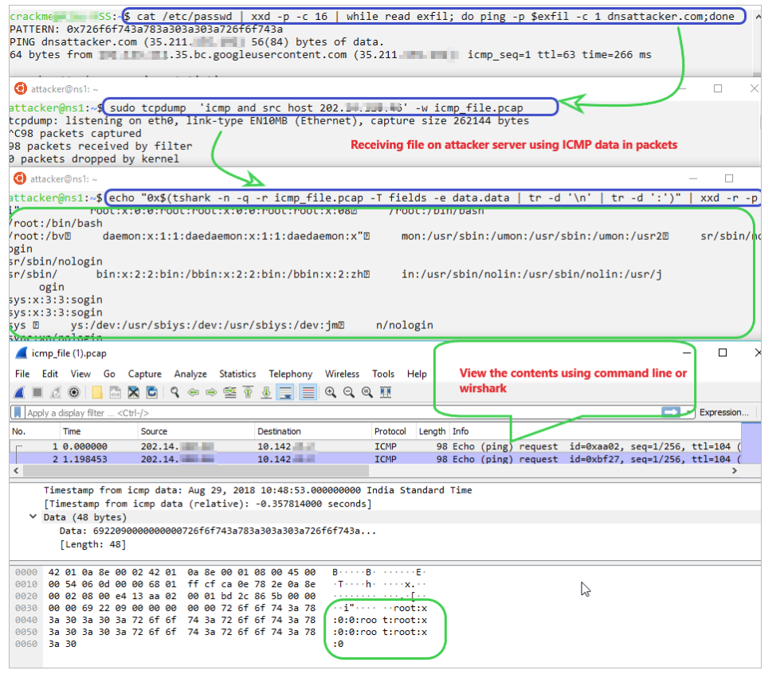Jump to the first packet icon

click(248, 393)
